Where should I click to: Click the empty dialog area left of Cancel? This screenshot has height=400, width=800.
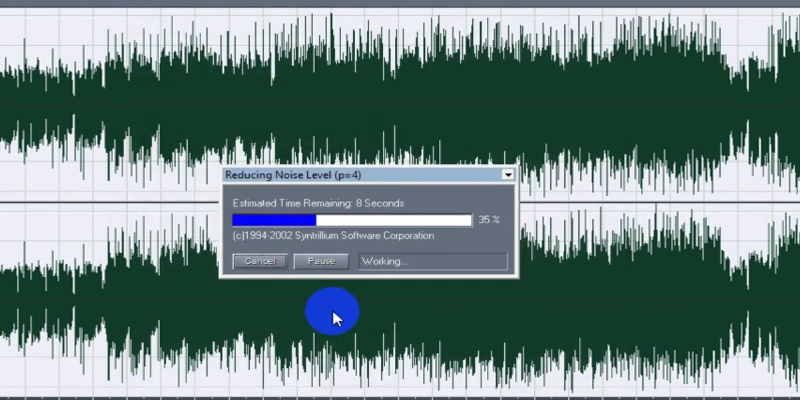click(x=227, y=261)
